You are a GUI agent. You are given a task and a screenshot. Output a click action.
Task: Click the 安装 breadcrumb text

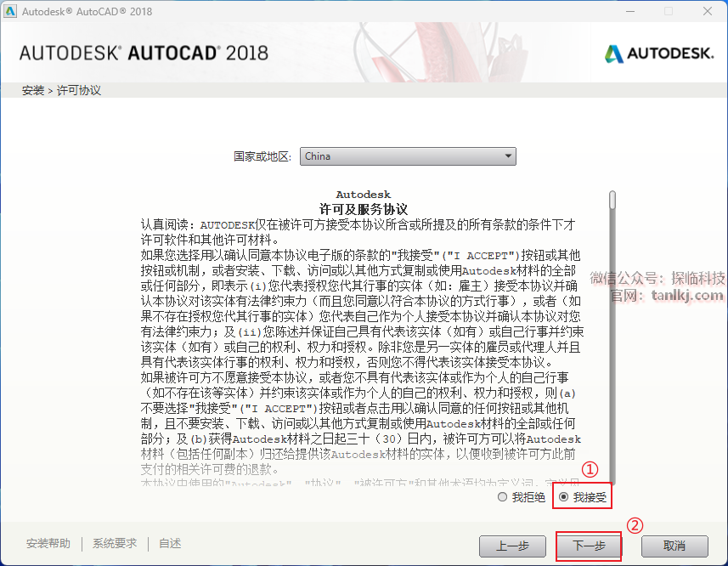pos(33,90)
